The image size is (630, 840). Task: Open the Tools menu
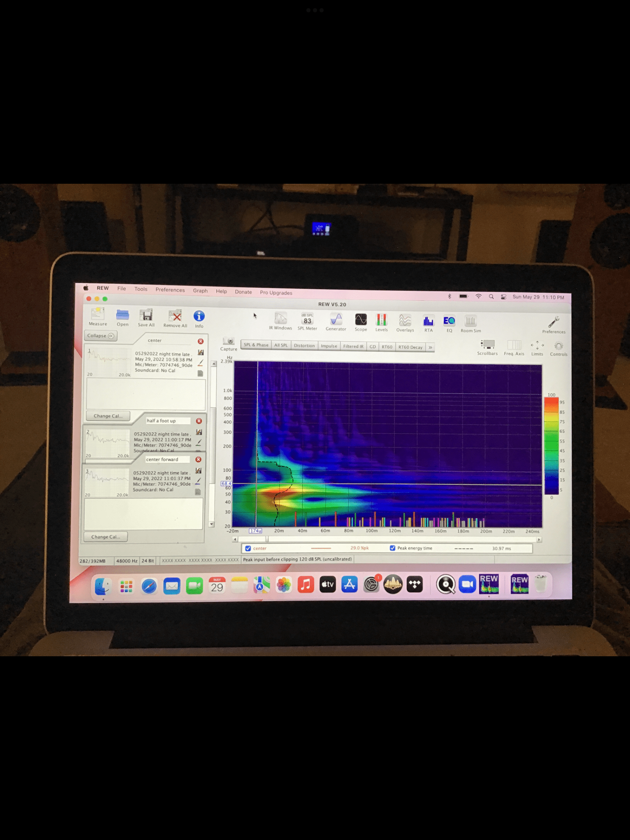point(141,289)
